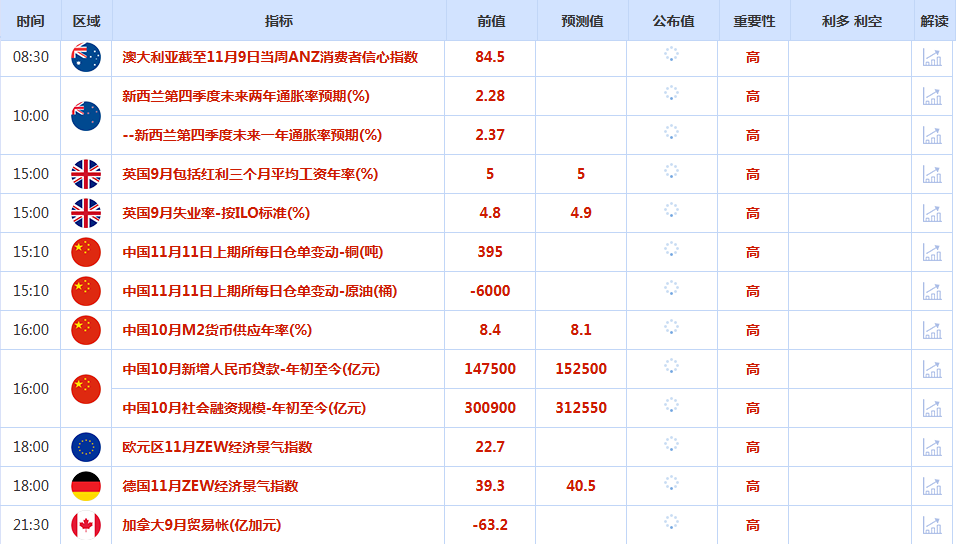Click the chart icon for Germany ZEW row
The height and width of the screenshot is (544, 956).
click(x=932, y=486)
